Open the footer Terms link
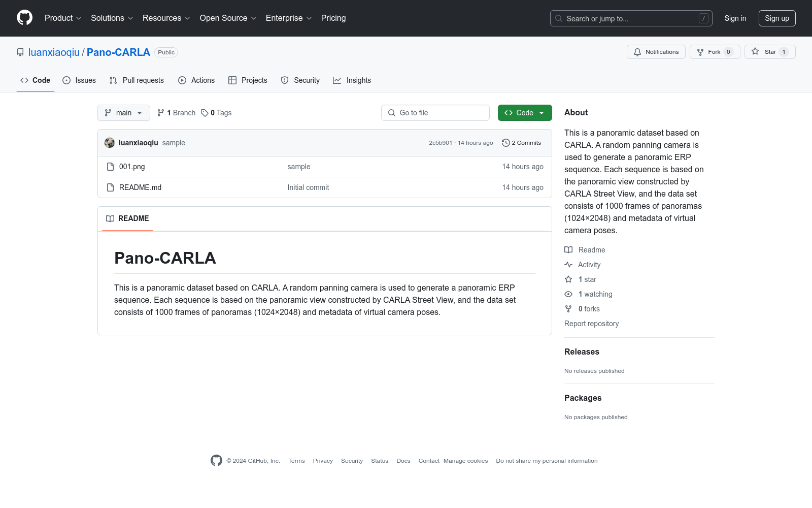 (x=296, y=461)
